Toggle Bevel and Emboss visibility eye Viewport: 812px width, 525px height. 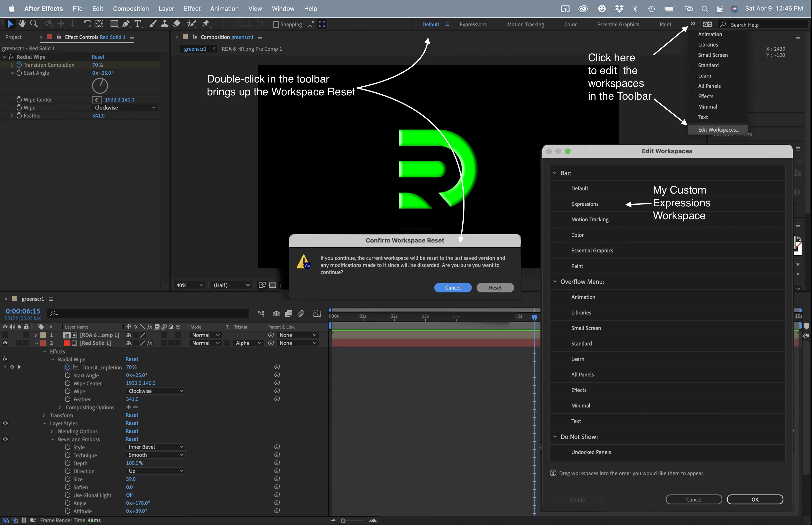click(x=5, y=439)
